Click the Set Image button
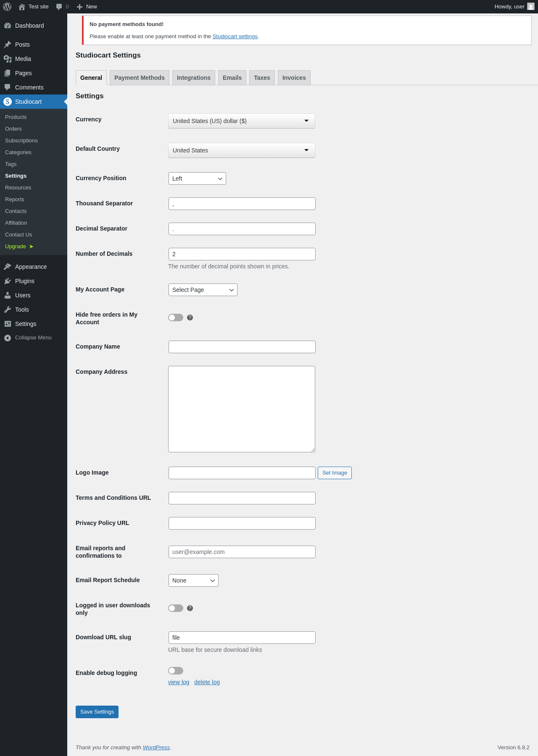 pyautogui.click(x=335, y=473)
